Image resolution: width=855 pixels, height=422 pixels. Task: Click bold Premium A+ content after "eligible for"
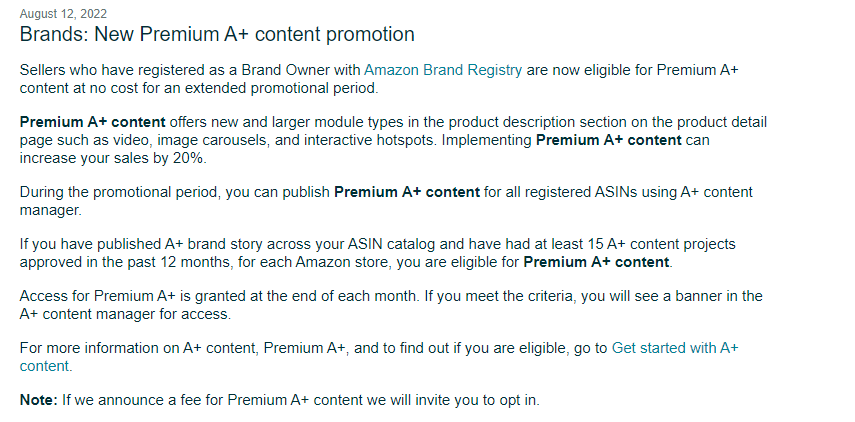coord(596,262)
